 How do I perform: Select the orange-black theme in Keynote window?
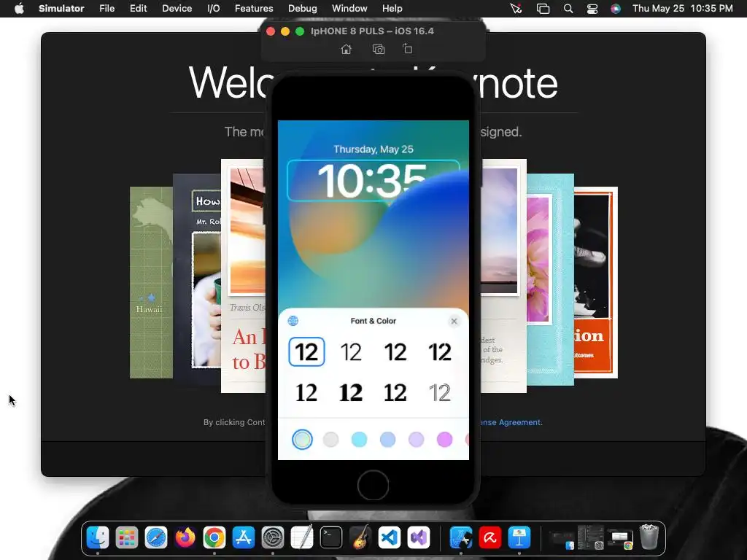(x=595, y=282)
